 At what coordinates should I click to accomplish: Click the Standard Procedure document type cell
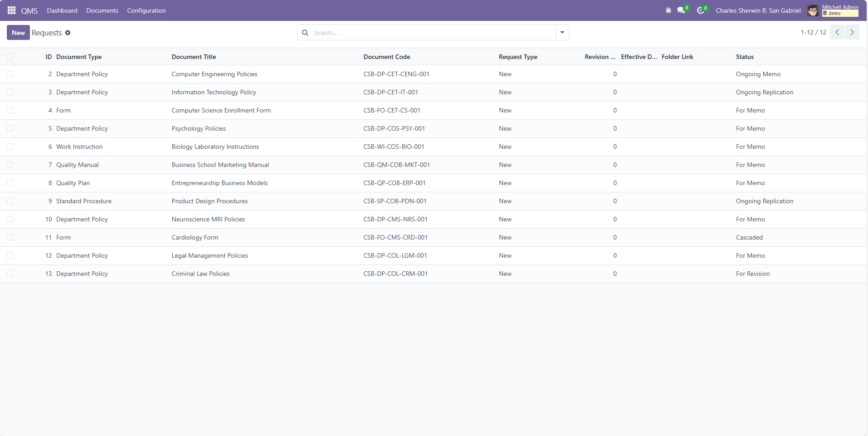83,201
